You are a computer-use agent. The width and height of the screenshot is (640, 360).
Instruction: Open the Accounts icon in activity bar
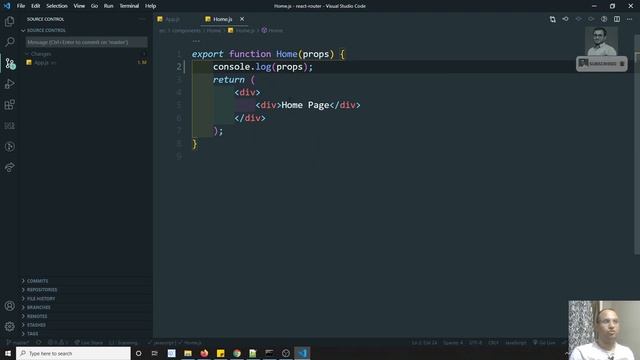[9, 306]
